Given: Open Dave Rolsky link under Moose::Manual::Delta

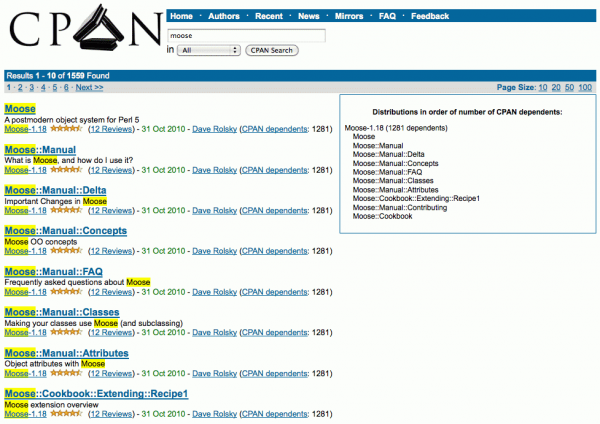Looking at the screenshot, I should coord(214,210).
